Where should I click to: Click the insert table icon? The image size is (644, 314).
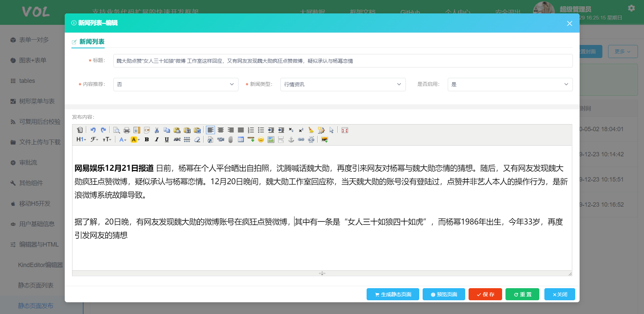(241, 140)
